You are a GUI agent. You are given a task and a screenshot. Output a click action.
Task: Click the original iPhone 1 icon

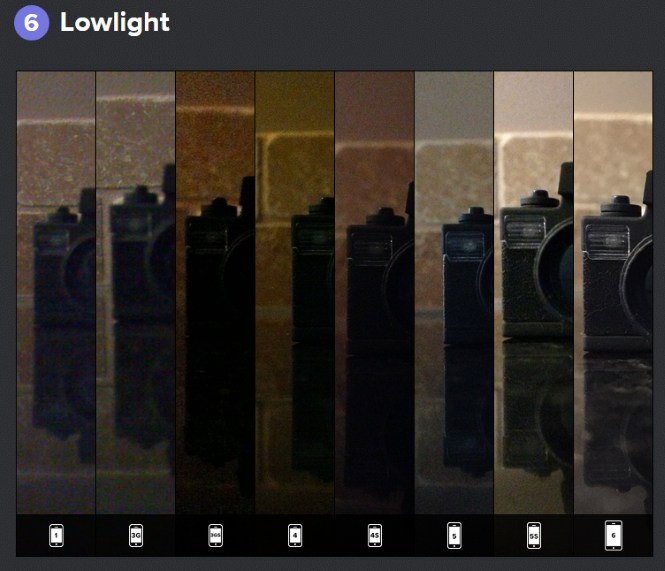(x=56, y=535)
